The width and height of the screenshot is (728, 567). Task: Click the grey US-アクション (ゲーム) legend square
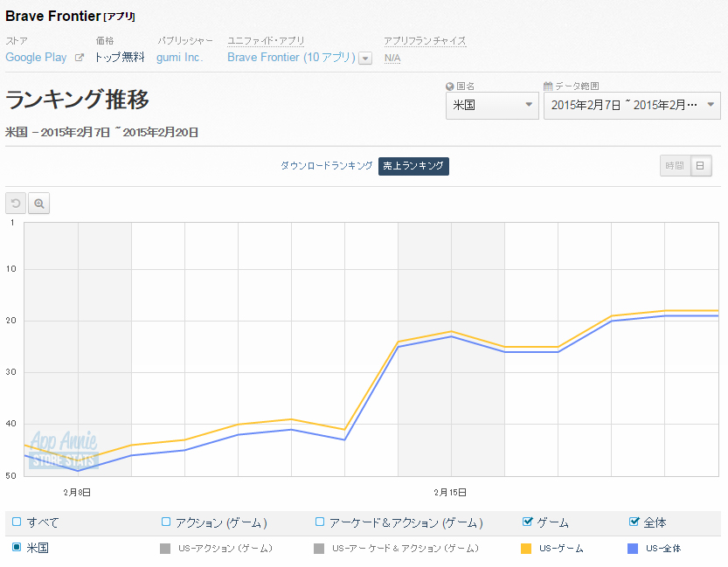(x=165, y=549)
